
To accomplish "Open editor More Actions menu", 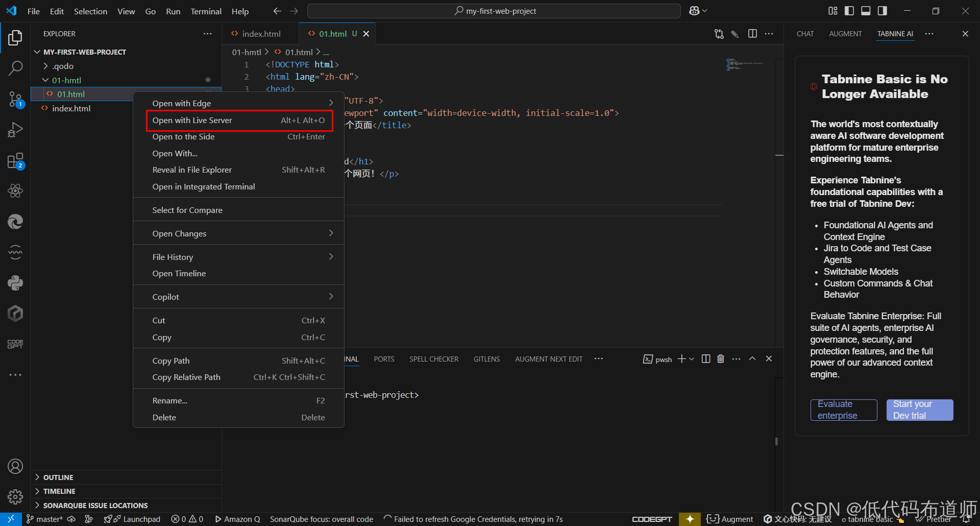I will 769,34.
